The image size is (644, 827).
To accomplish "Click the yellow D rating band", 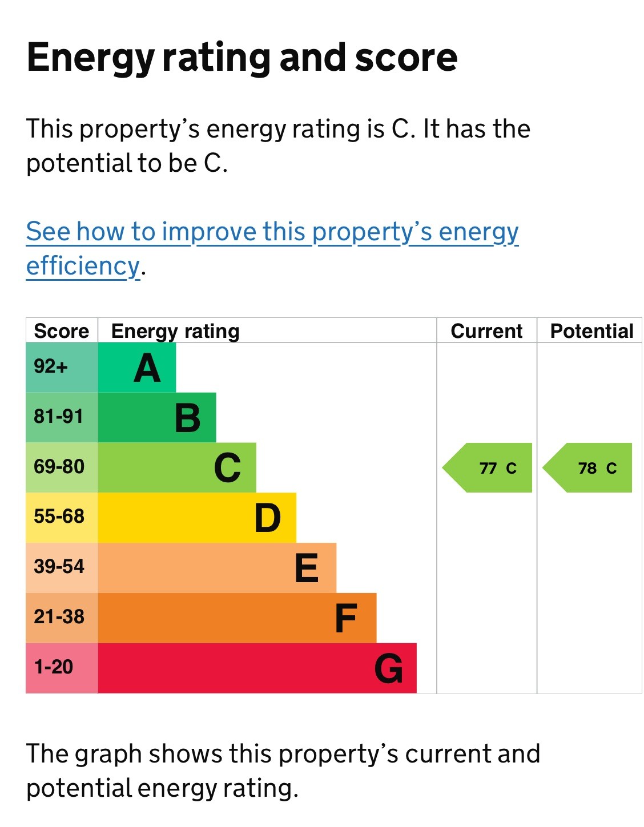I will (x=197, y=518).
